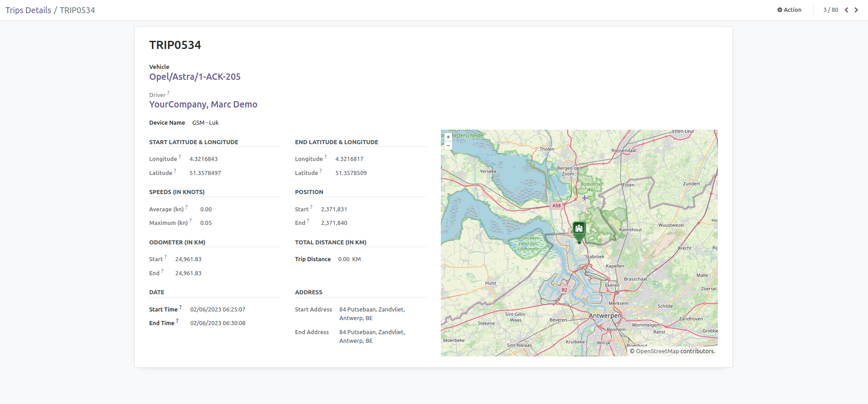Viewport: 868px width, 404px height.
Task: Show help tooltip beside Start Time label
Action: tap(180, 307)
